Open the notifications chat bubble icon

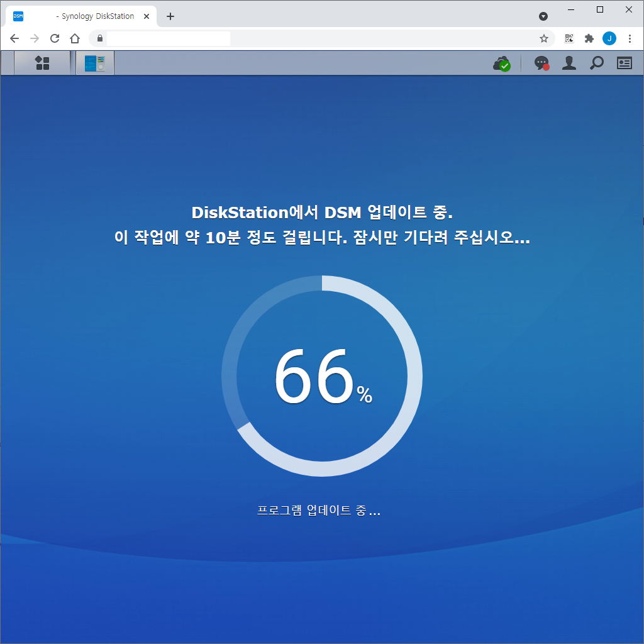(x=541, y=64)
